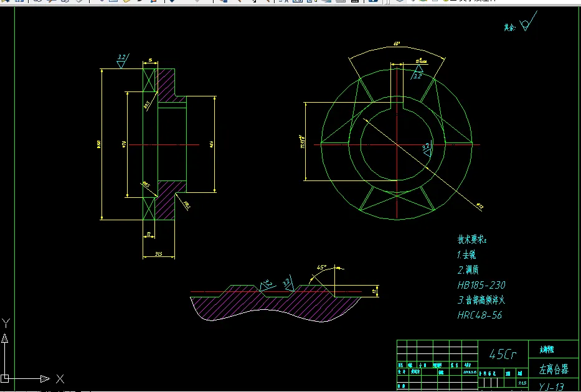Click the ø70 vertical dimension in section view

tap(124, 144)
